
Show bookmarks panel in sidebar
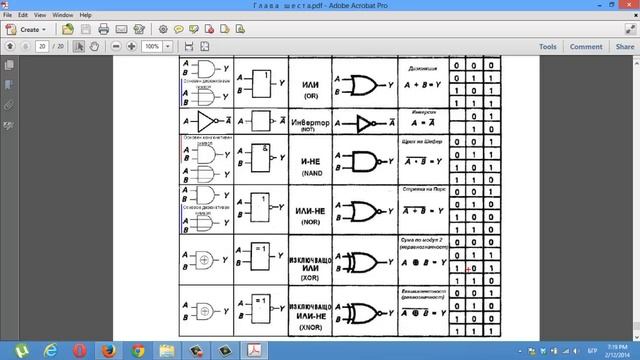(x=9, y=85)
